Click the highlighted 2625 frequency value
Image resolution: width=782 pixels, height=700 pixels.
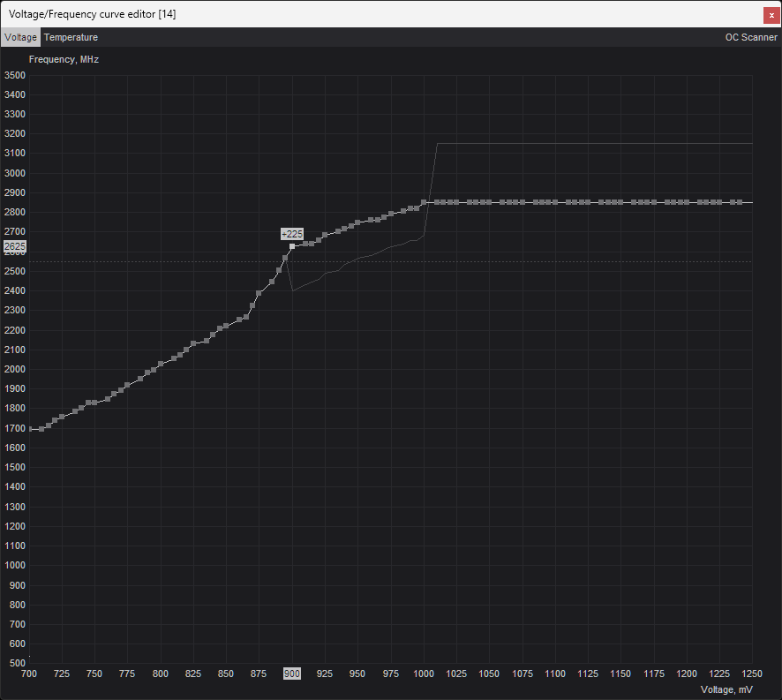click(x=14, y=246)
